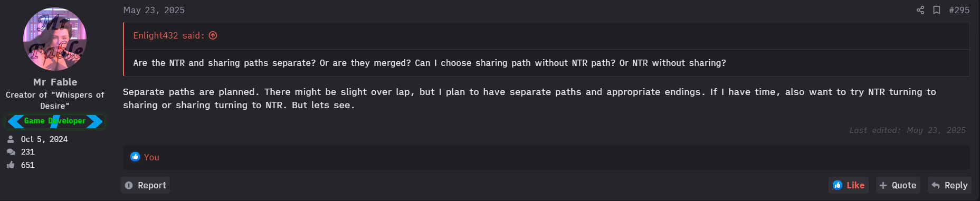The width and height of the screenshot is (980, 201).
Task: Click the joined date person icon
Action: (11, 139)
